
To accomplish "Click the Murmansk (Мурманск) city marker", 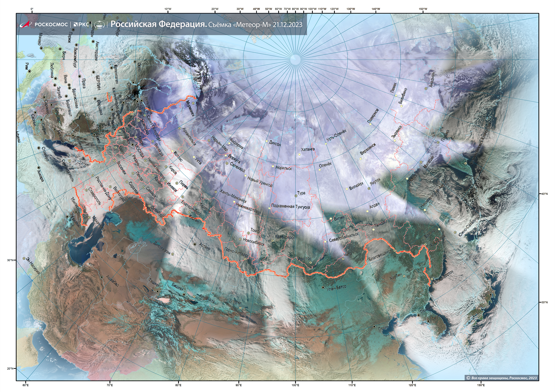I will pos(193,103).
